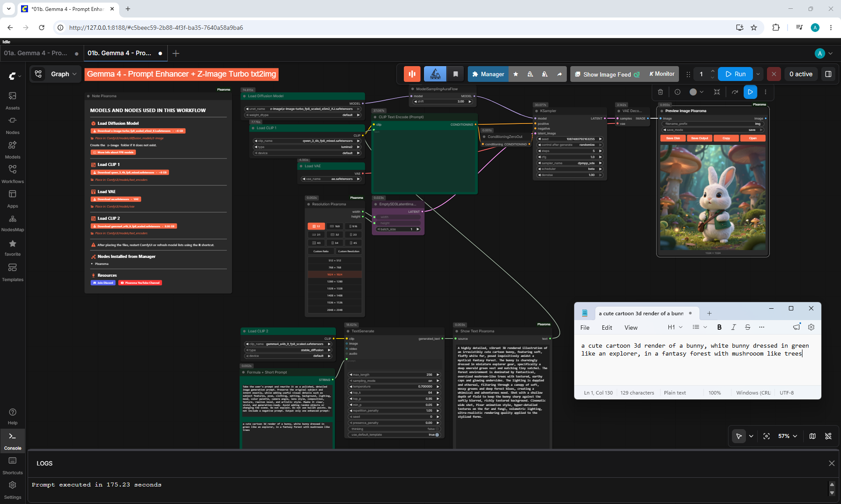Image resolution: width=841 pixels, height=504 pixels.
Task: Open the NodesMap sidebar panel
Action: [12, 223]
